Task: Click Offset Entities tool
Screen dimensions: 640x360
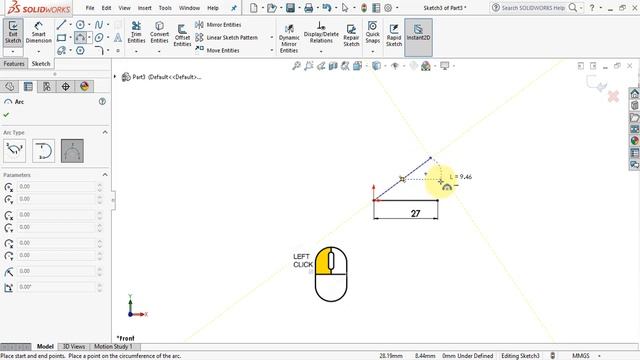Action: pyautogui.click(x=182, y=35)
